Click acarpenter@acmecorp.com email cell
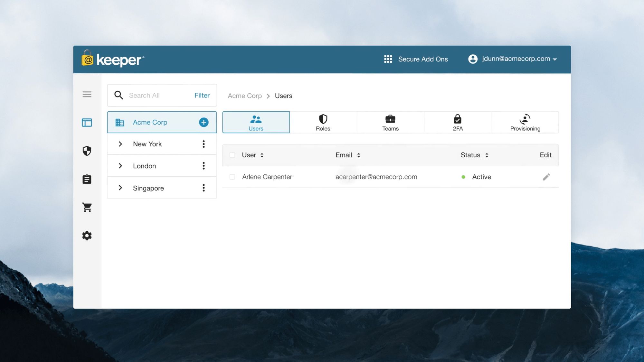The image size is (644, 362). [376, 177]
